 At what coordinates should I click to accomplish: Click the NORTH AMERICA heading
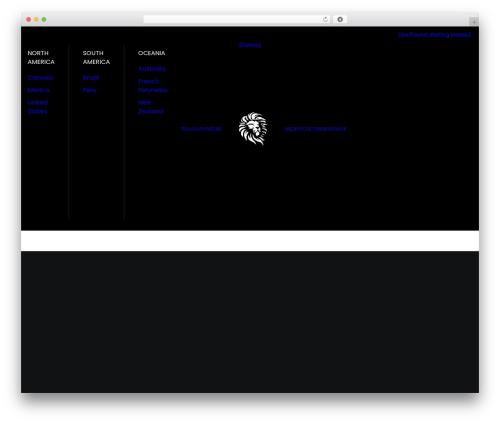point(41,57)
